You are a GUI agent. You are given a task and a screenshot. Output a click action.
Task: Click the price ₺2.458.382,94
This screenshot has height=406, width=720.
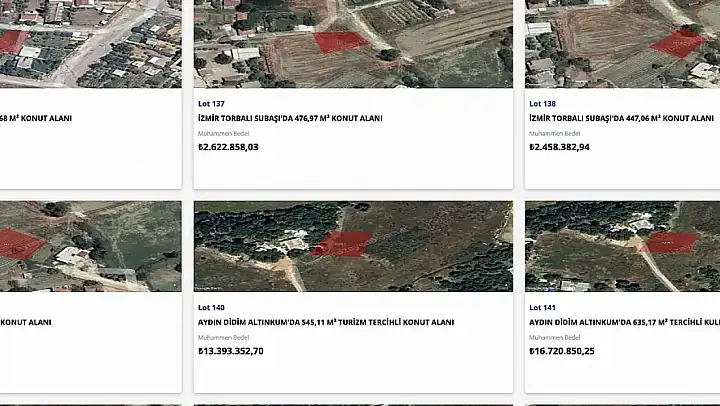[559, 147]
